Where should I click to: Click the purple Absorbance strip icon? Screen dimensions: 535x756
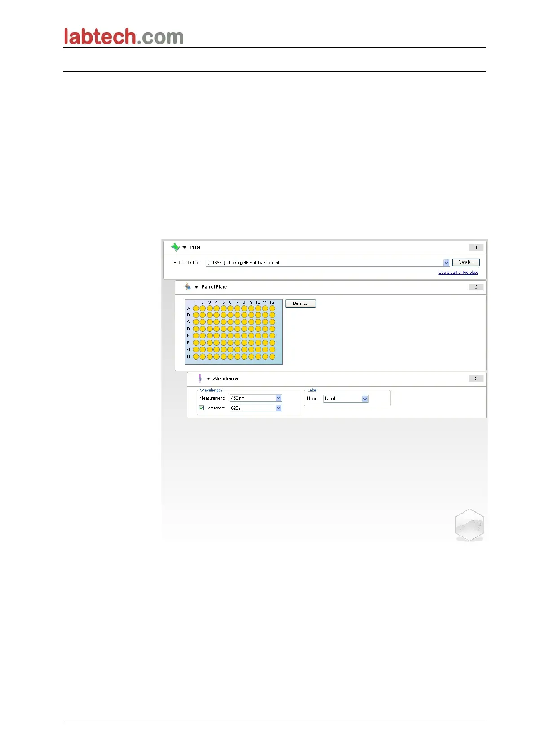200,378
